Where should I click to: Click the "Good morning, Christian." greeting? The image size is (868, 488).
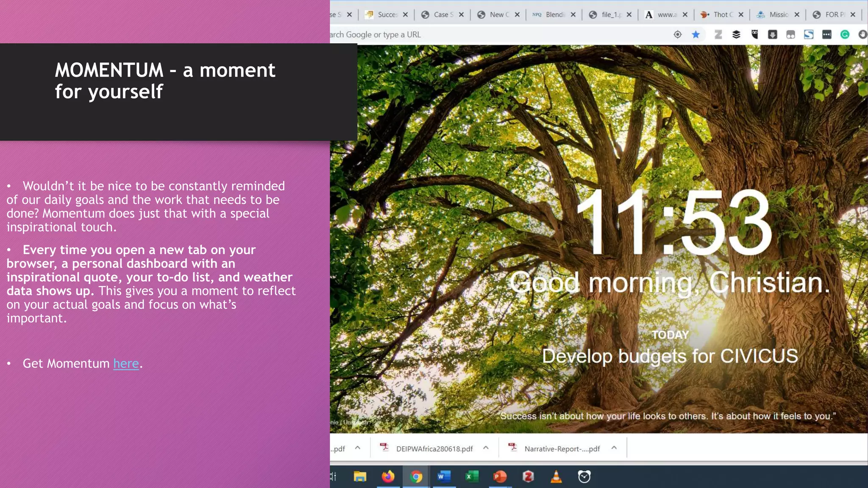pos(670,283)
